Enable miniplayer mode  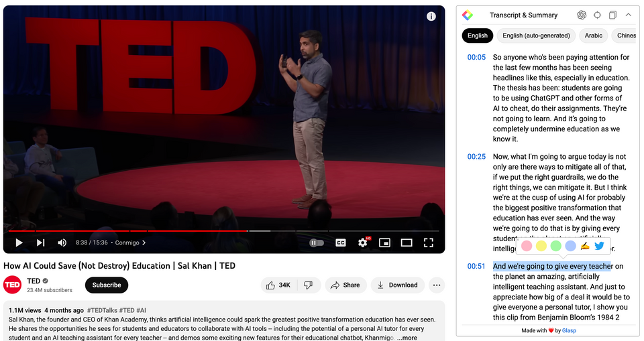384,243
